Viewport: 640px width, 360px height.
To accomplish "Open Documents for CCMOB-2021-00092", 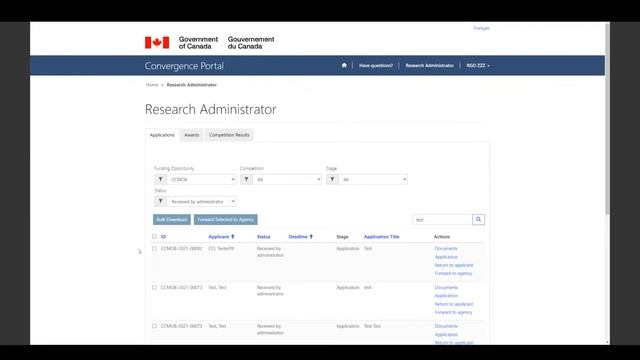I will coord(446,249).
